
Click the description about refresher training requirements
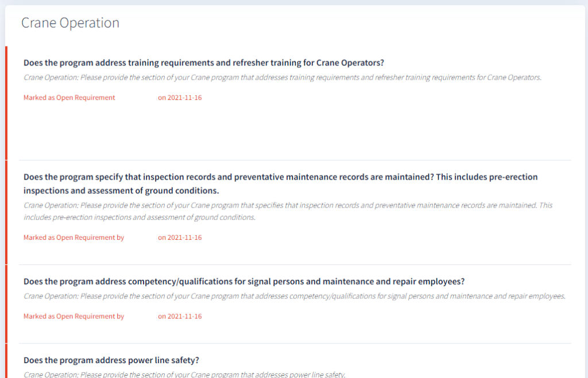(x=283, y=77)
